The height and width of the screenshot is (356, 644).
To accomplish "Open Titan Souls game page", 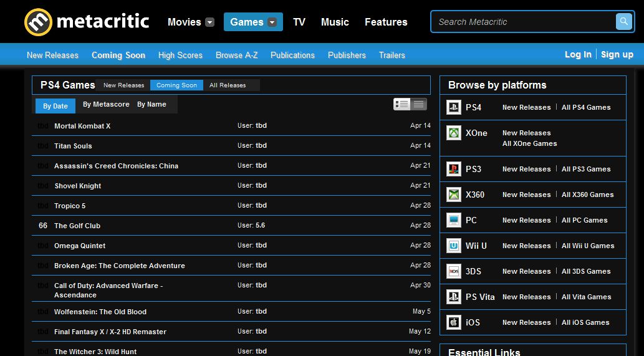I will 73,146.
